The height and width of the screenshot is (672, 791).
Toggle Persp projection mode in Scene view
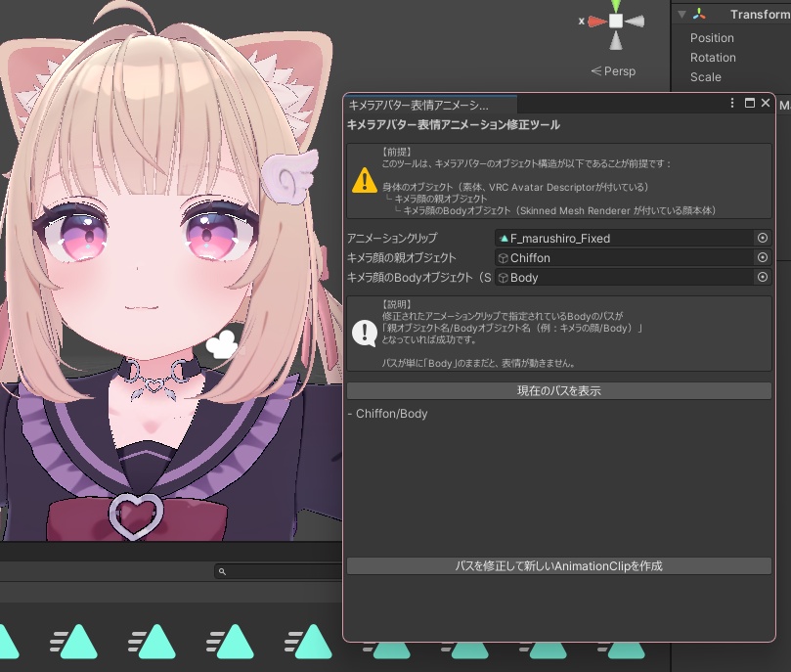click(x=613, y=71)
